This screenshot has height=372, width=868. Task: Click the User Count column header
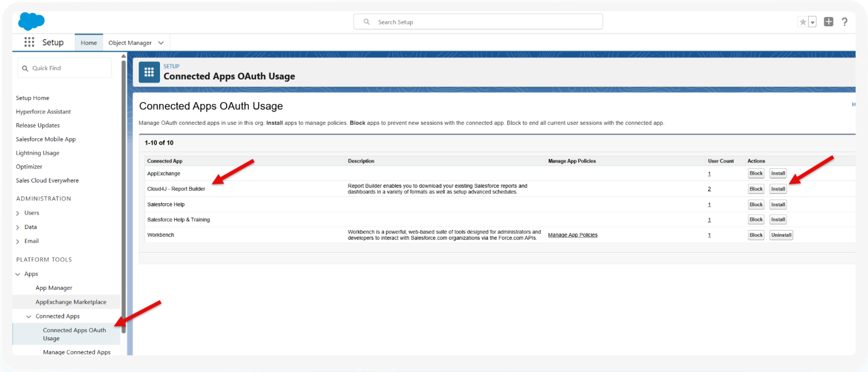721,161
